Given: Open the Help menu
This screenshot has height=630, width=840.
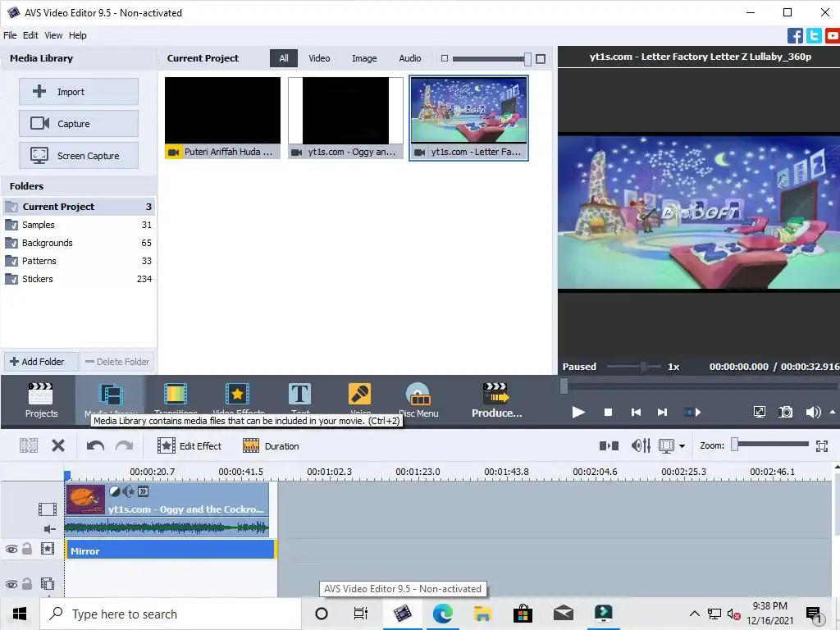Looking at the screenshot, I should coord(77,35).
